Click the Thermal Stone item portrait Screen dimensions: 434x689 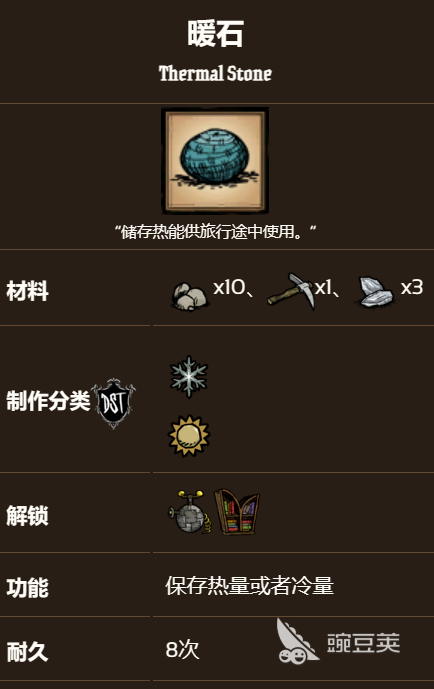coord(215,160)
